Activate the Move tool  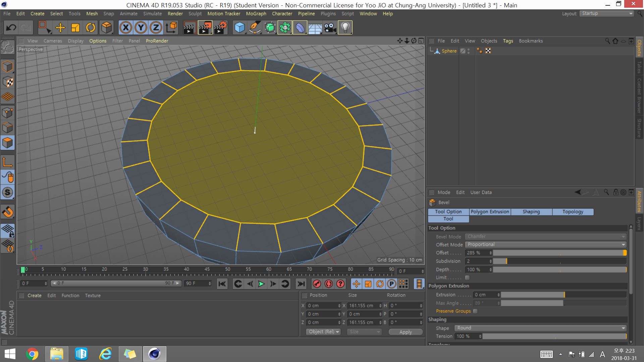tap(60, 28)
